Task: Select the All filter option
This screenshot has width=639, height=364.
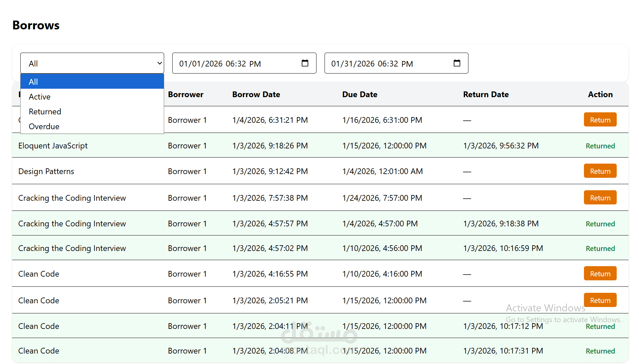Action: (92, 82)
